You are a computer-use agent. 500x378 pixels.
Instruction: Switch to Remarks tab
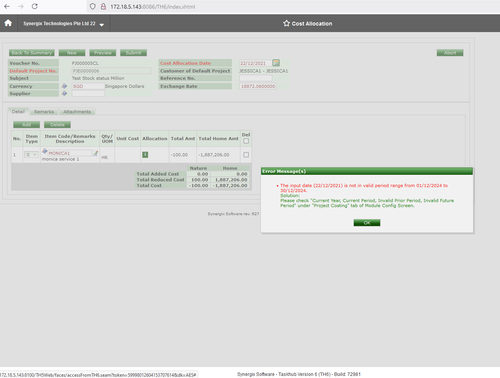44,112
